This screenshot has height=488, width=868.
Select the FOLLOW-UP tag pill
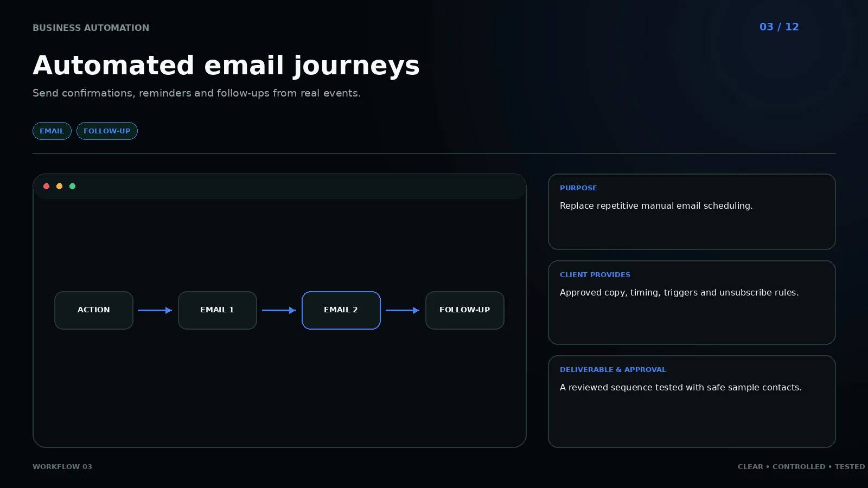point(107,131)
